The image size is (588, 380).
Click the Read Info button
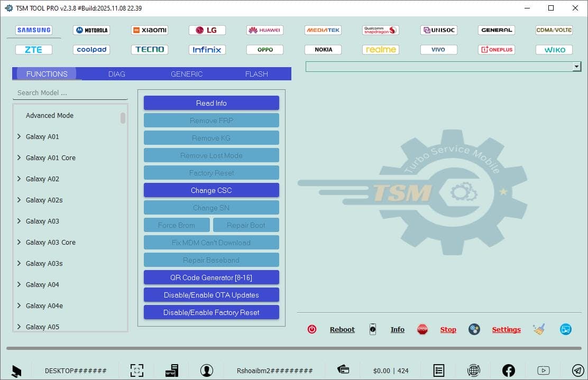click(211, 103)
